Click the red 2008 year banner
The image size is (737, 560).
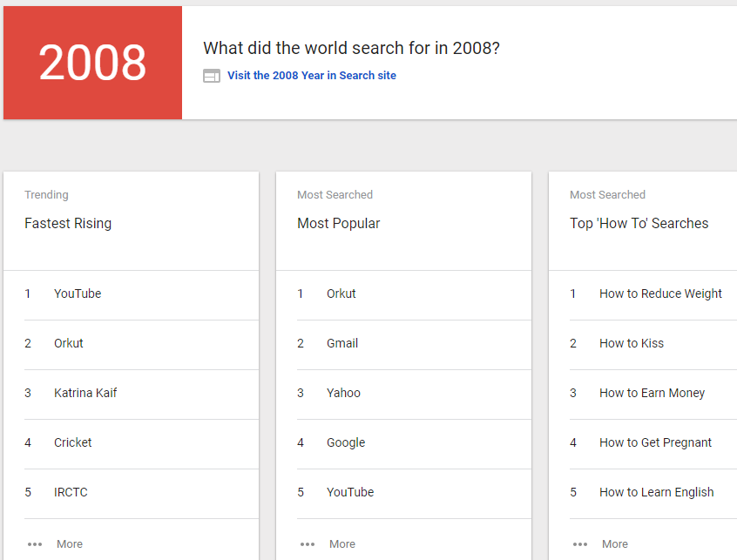[x=91, y=63]
